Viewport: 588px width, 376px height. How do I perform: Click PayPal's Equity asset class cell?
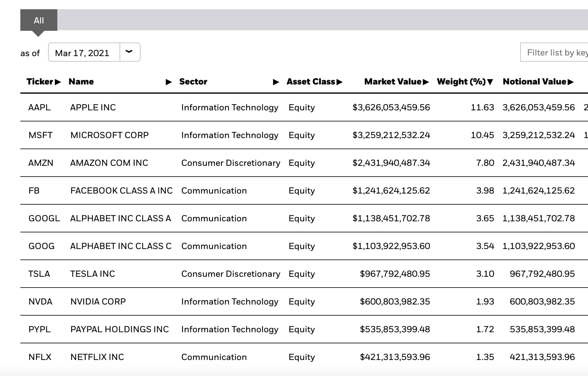pos(302,330)
